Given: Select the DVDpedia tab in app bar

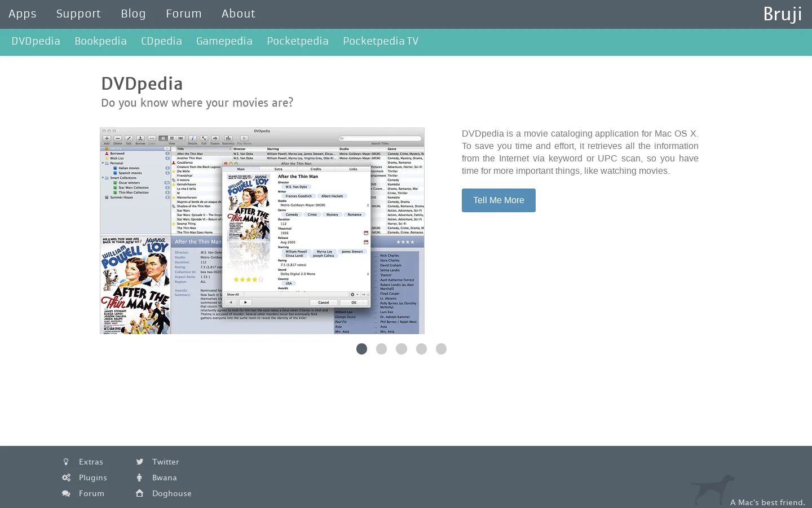Looking at the screenshot, I should point(36,41).
